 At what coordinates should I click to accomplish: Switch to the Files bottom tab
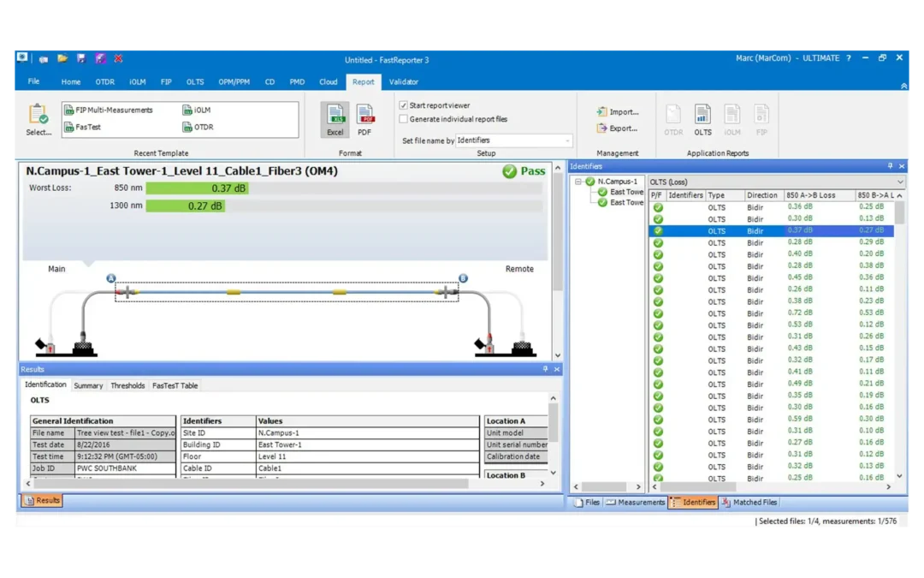(x=587, y=503)
